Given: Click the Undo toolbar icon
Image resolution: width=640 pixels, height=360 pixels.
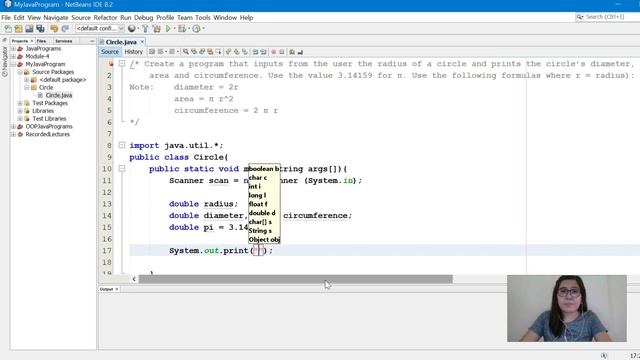Looking at the screenshot, I should point(54,29).
